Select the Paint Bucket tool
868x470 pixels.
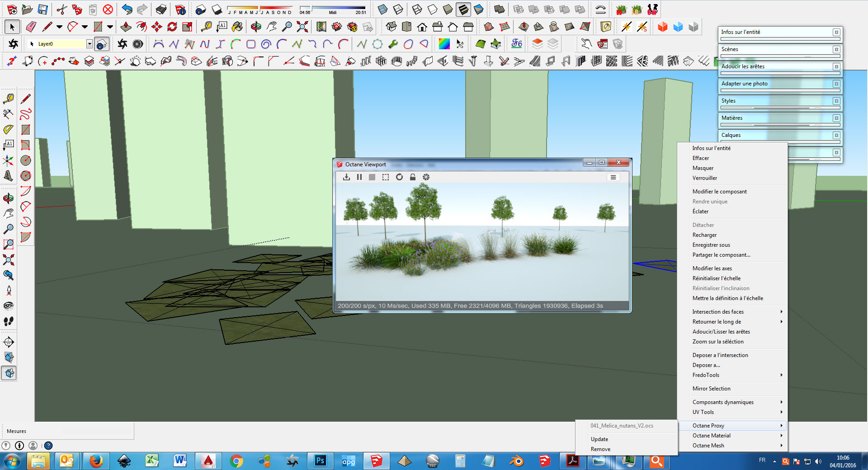click(x=237, y=27)
